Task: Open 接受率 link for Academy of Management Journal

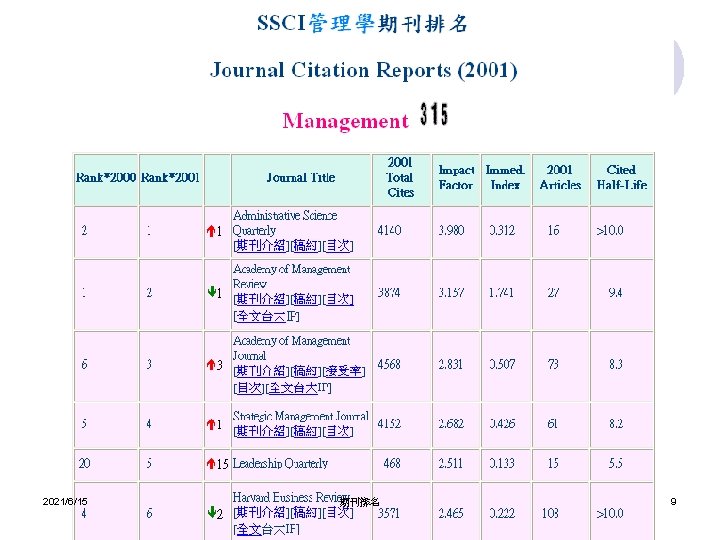Action: 344,371
